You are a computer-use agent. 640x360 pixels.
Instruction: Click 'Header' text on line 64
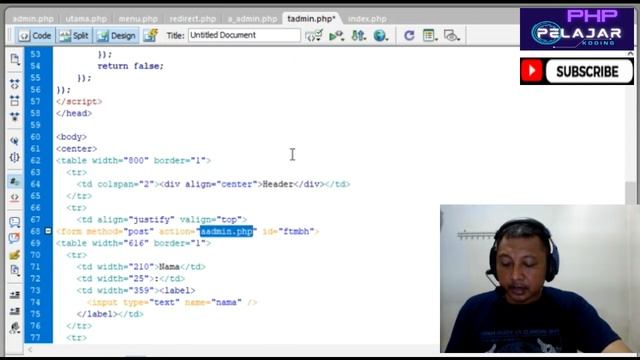point(278,184)
